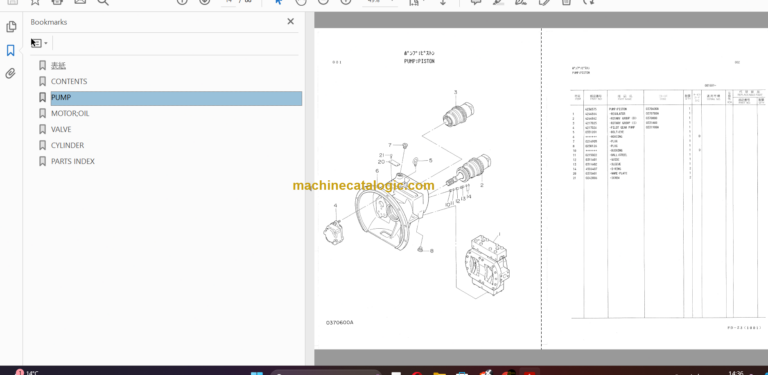Click callout number 8 in the diagram
768x375 pixels.
pyautogui.click(x=432, y=251)
